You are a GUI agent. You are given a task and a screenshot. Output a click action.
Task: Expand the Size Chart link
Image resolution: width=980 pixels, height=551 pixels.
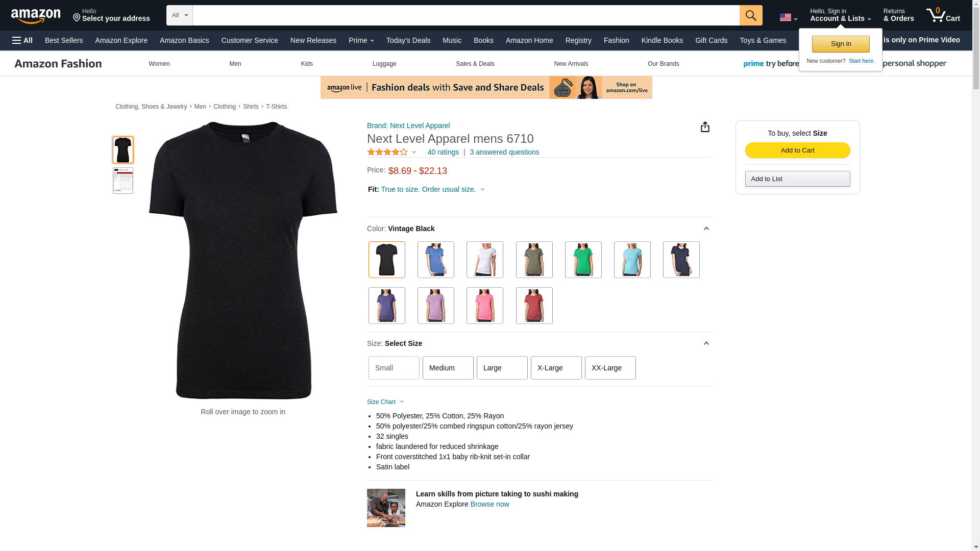pos(385,402)
